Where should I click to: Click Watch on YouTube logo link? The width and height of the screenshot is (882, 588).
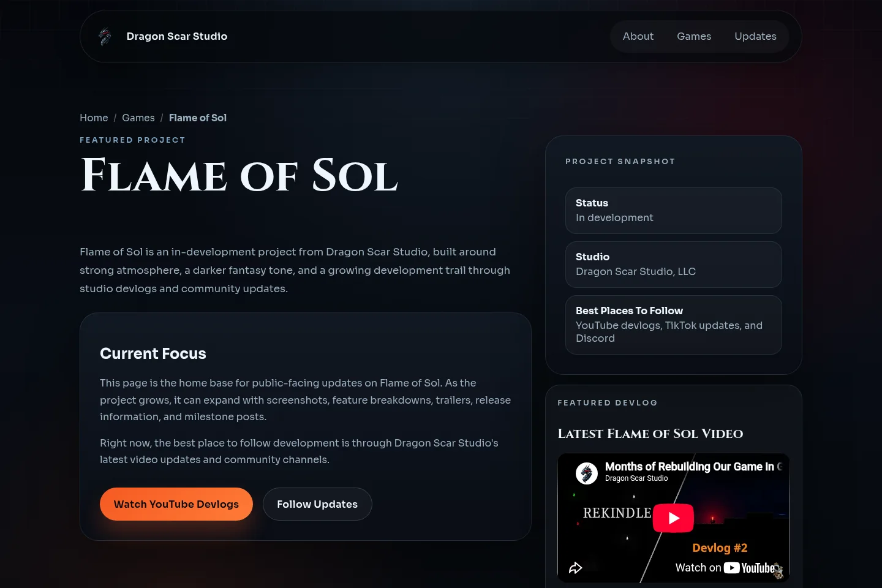725,568
